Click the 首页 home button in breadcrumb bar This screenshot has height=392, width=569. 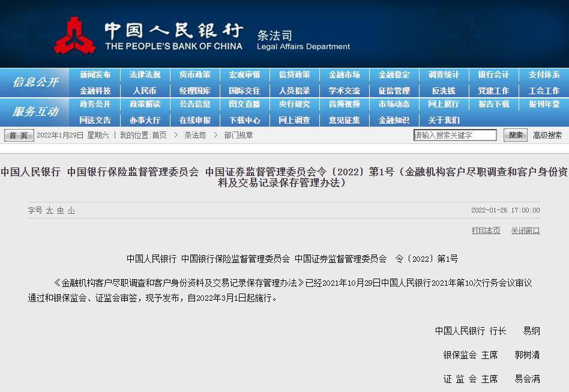(19, 136)
